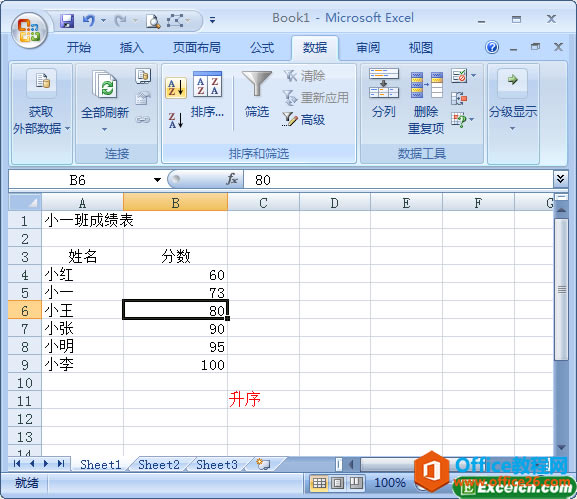Click the Sort Ascending A-Z icon
Image resolution: width=577 pixels, height=499 pixels.
(x=176, y=88)
